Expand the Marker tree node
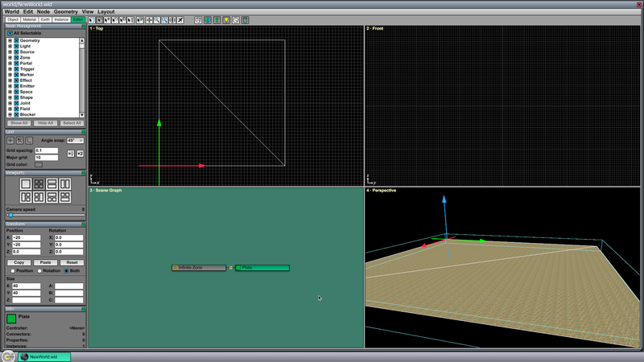 tap(10, 75)
